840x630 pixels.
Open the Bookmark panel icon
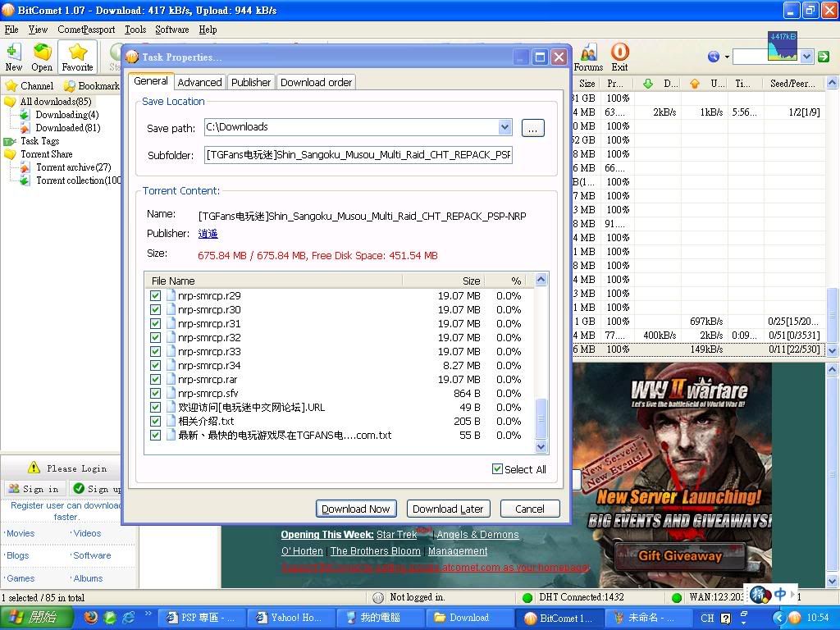(69, 85)
